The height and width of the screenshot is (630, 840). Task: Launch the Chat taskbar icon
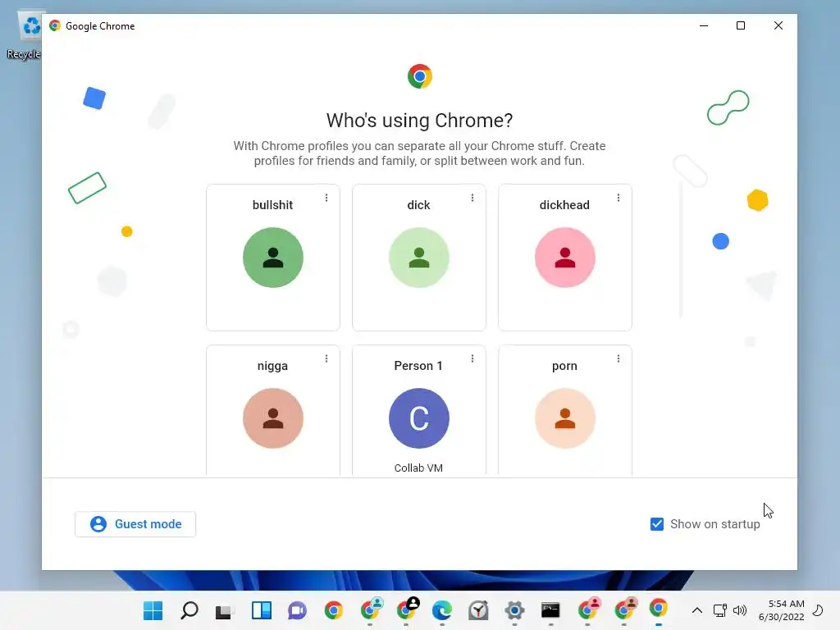click(297, 610)
